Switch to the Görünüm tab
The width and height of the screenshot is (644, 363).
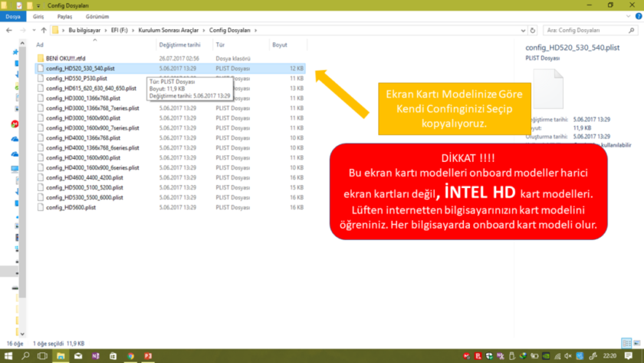tap(96, 15)
